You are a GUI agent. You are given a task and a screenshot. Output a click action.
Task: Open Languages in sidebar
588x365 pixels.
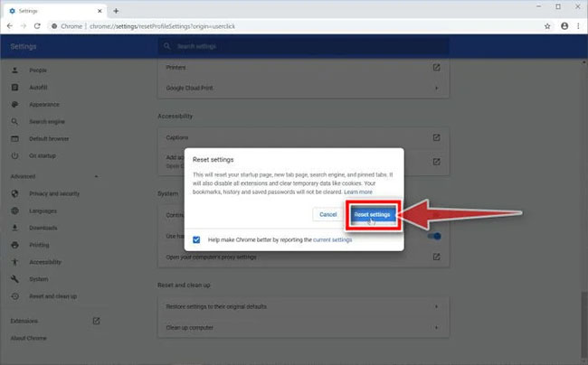pyautogui.click(x=43, y=211)
